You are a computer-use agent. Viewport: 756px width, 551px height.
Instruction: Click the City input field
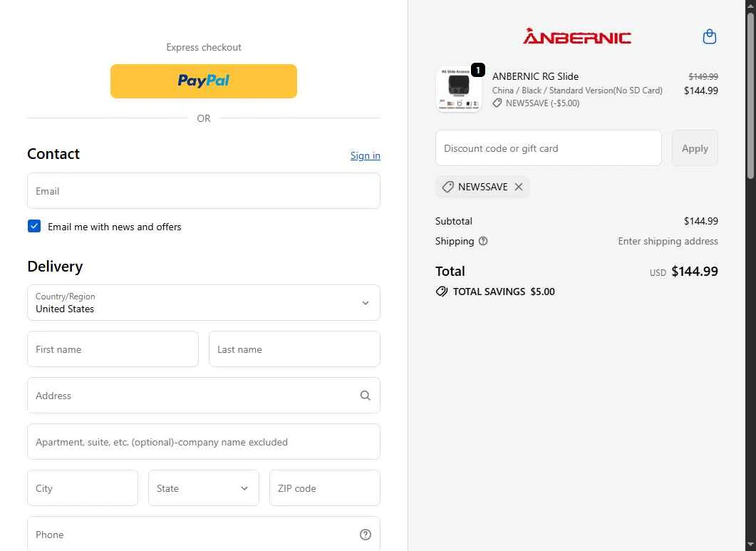pyautogui.click(x=83, y=488)
